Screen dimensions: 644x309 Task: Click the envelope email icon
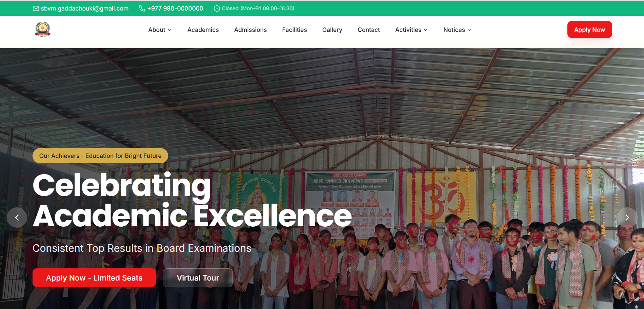36,8
